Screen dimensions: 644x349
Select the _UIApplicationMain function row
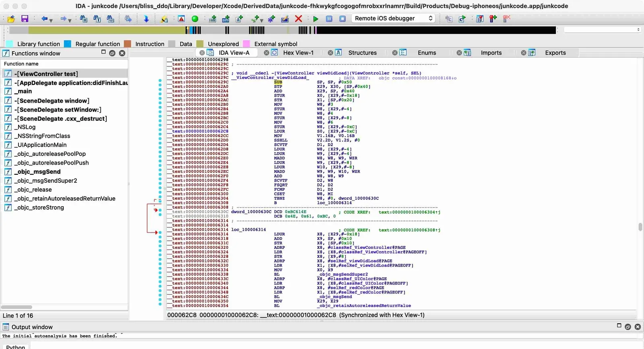(64, 145)
